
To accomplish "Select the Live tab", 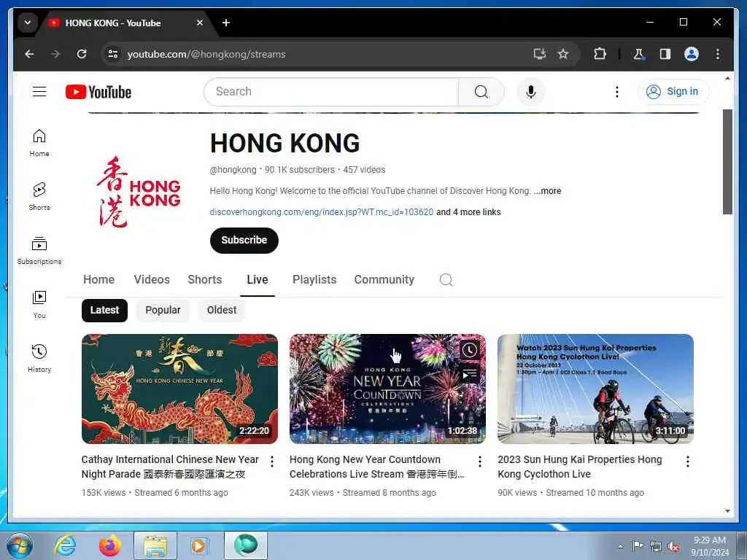I will tap(258, 279).
